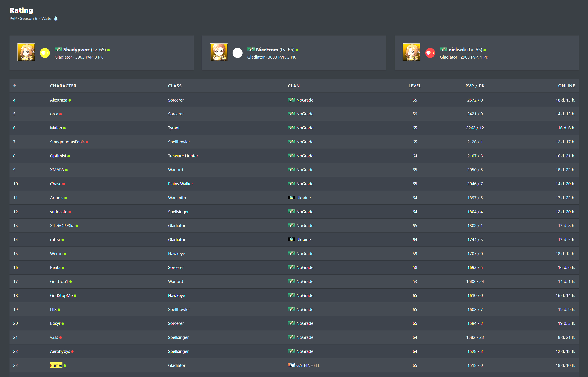This screenshot has height=377, width=588.
Task: Open SmegmuotasPenis character entry
Action: tap(67, 142)
